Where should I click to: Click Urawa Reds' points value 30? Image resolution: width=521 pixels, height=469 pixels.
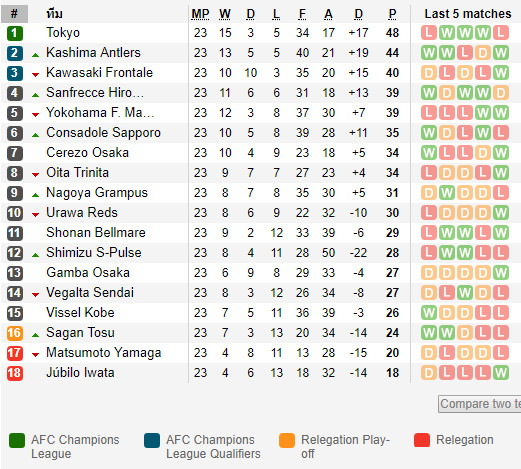(392, 213)
